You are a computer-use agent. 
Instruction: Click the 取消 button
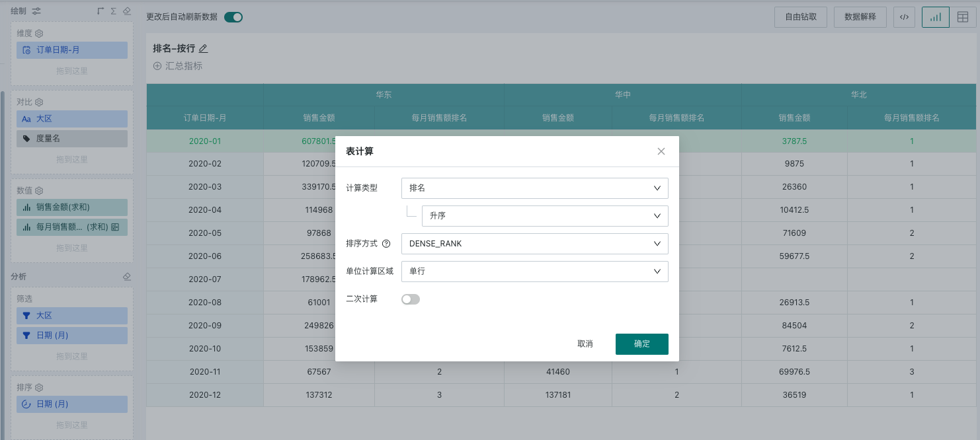(x=585, y=344)
